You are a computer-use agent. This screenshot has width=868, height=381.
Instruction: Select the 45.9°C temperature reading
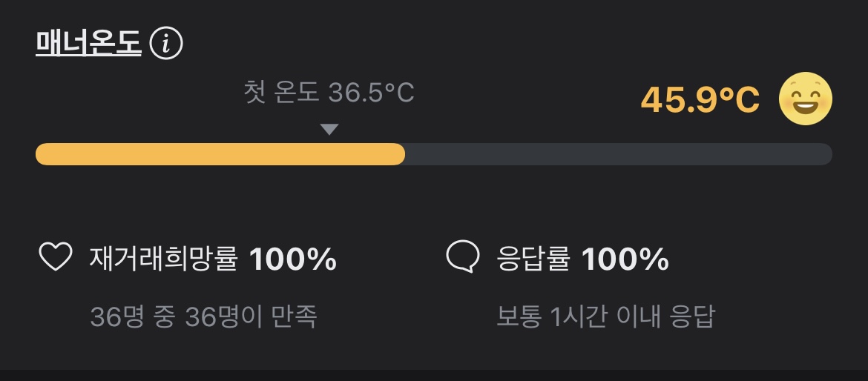[699, 100]
